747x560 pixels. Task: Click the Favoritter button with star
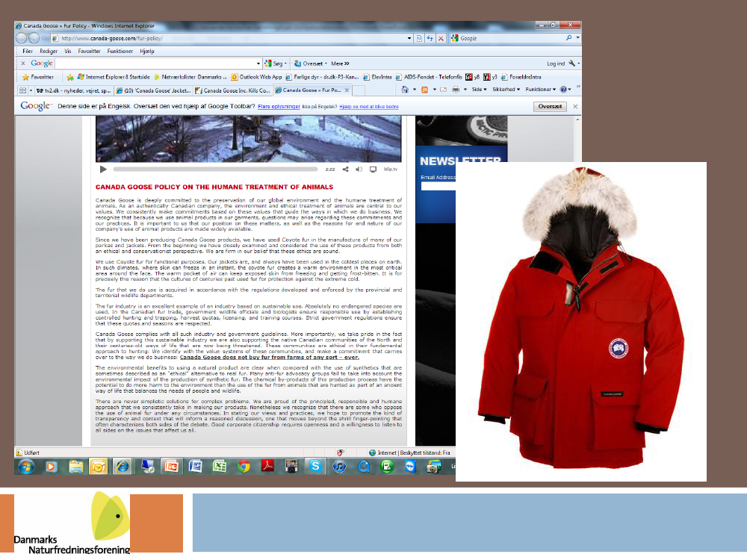38,77
